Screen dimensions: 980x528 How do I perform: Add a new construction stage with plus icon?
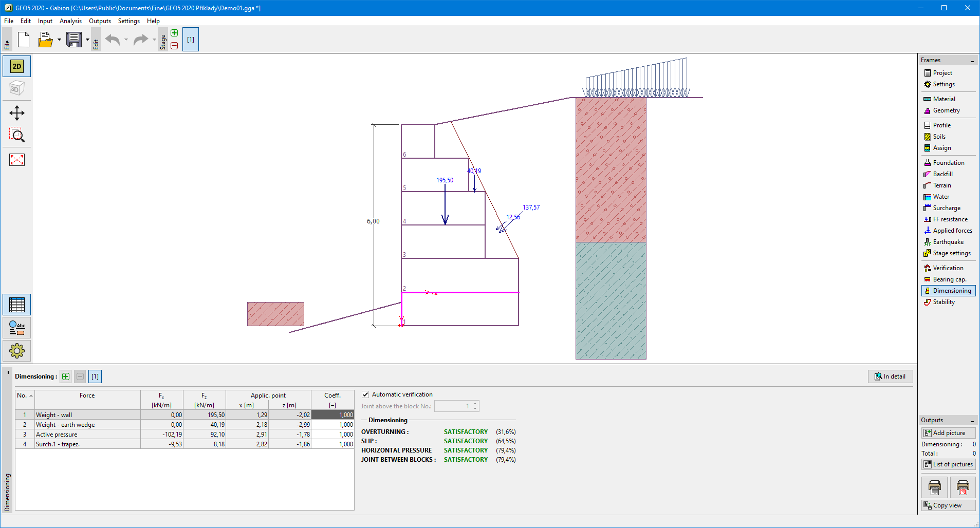(x=174, y=33)
